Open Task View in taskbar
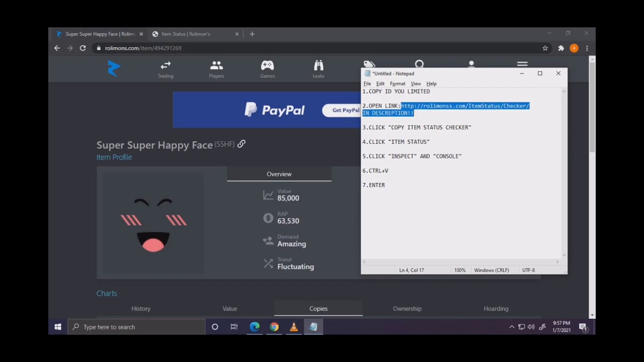The height and width of the screenshot is (362, 644). (x=234, y=327)
